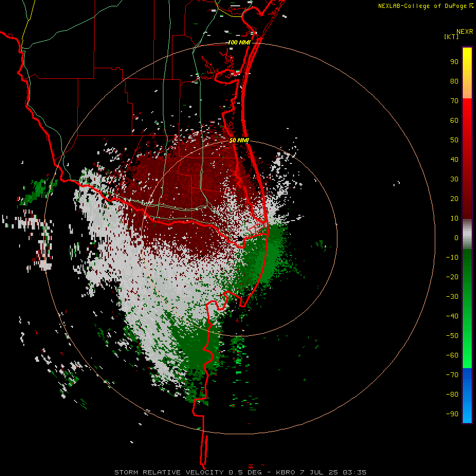This screenshot has height=476, width=476.
Task: Click the "90" value on the velocity scale
Action: pyautogui.click(x=454, y=62)
